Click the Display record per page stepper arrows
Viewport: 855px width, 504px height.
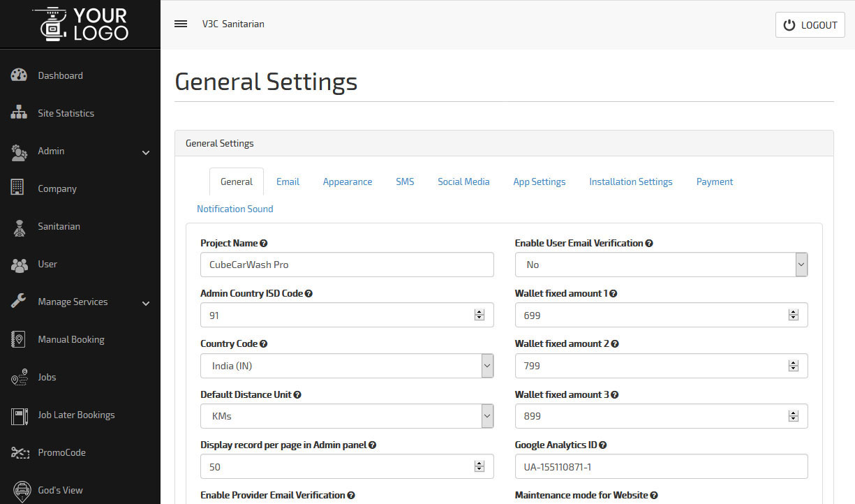point(479,466)
